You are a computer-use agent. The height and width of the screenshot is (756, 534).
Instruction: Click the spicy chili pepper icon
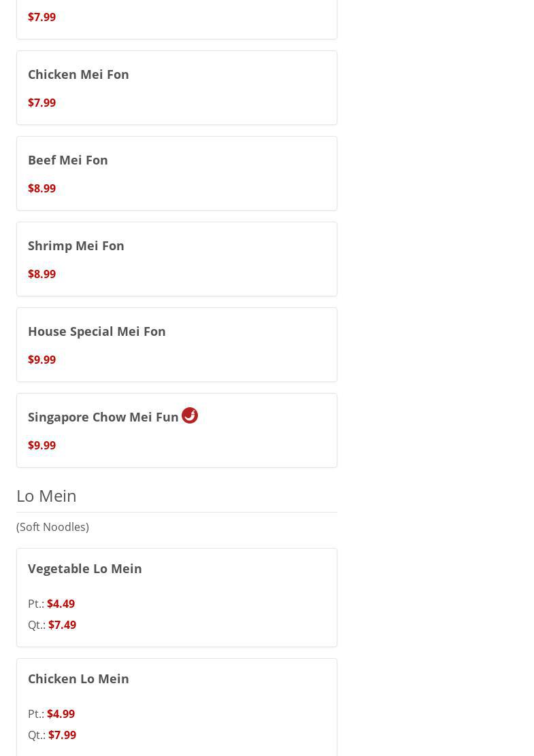[190, 415]
